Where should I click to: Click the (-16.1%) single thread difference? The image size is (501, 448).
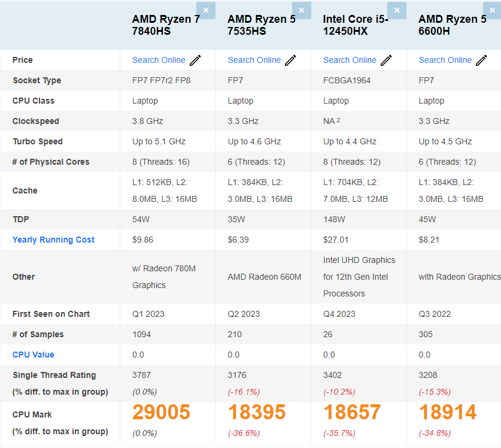coord(244,392)
